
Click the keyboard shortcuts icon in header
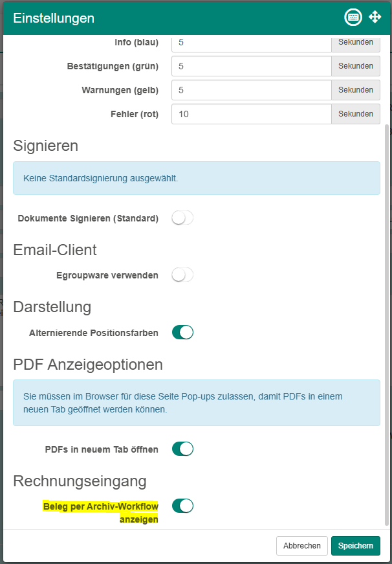pos(354,17)
